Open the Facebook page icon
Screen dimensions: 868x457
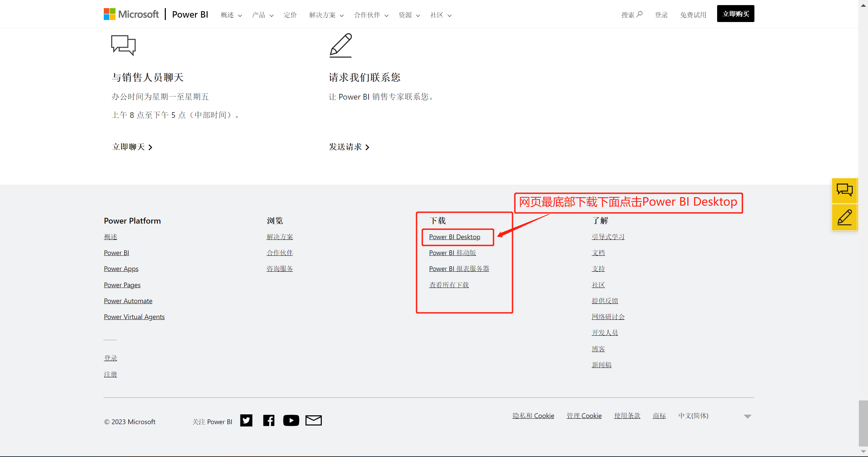[269, 420]
